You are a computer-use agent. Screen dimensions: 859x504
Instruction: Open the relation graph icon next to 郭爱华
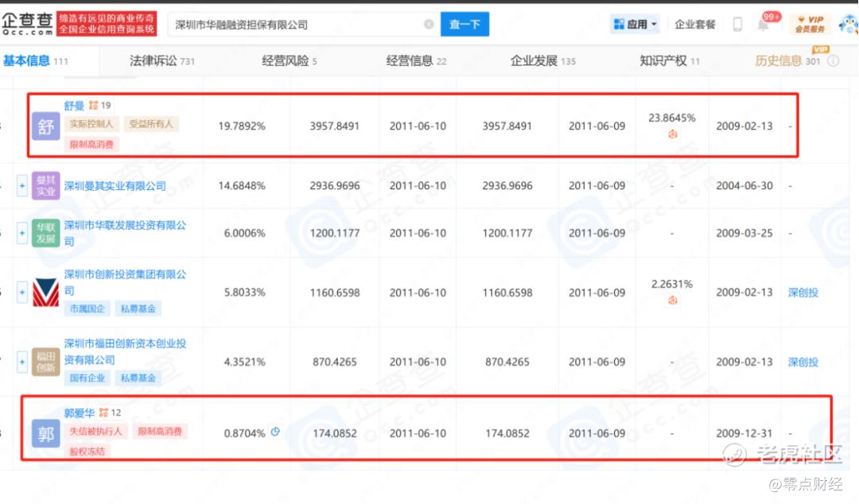pos(103,412)
